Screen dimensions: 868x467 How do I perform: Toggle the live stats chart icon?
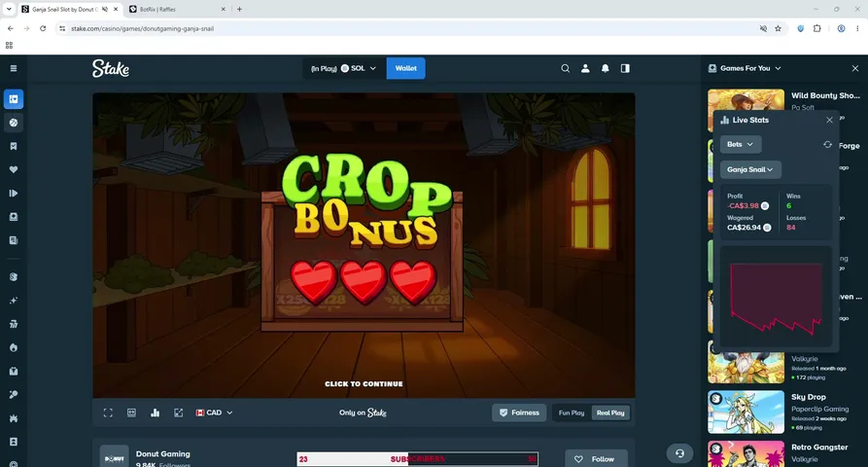coord(155,413)
